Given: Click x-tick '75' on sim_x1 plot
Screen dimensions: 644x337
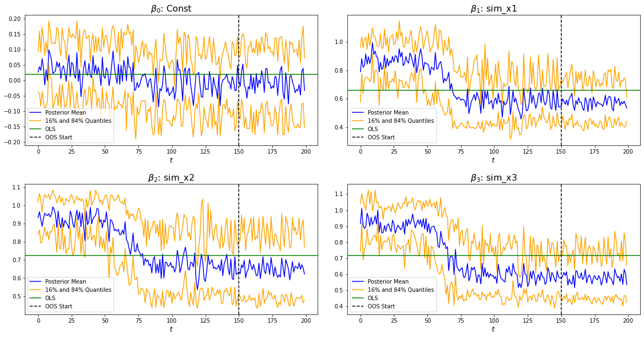Looking at the screenshot, I should coord(461,151).
